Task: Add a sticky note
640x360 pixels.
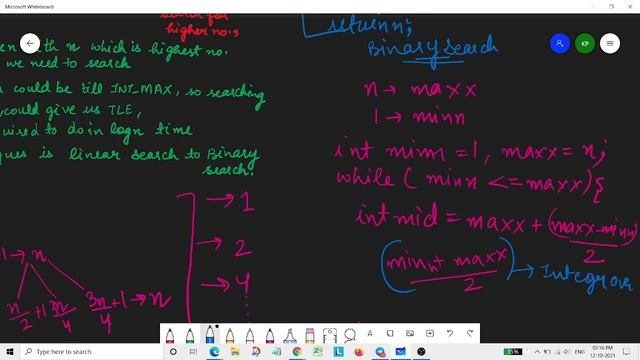Action: tap(390, 333)
